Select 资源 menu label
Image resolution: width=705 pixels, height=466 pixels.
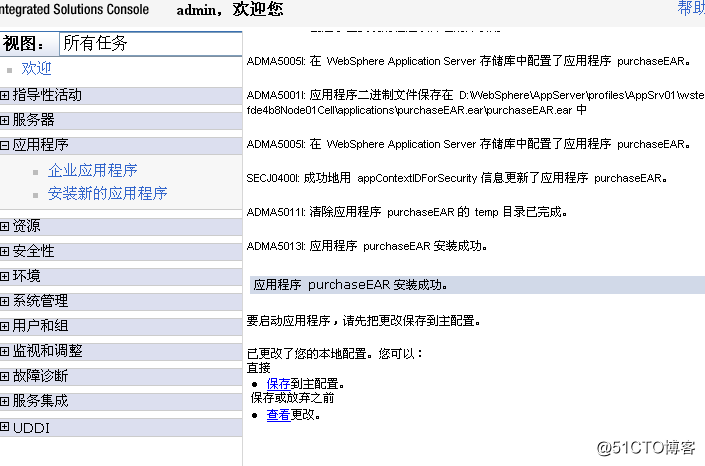(x=27, y=226)
